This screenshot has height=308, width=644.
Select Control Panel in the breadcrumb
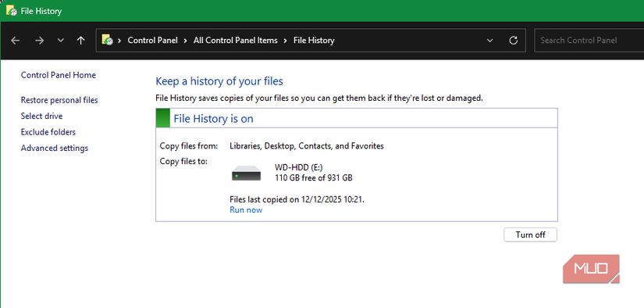[x=153, y=41]
